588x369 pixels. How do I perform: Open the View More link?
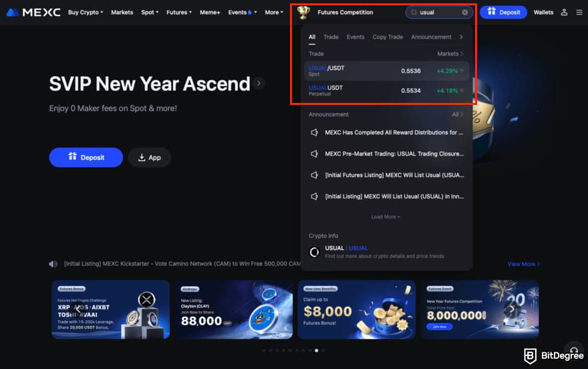click(x=523, y=264)
